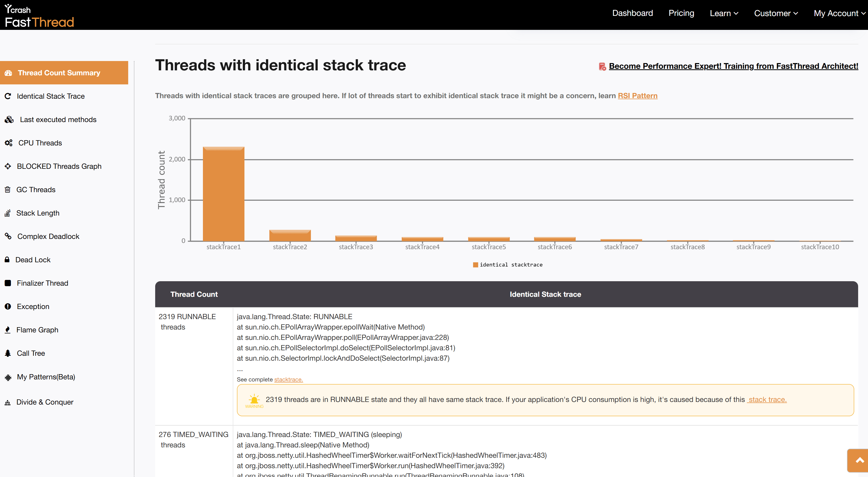Expand the My Account menu

(839, 13)
